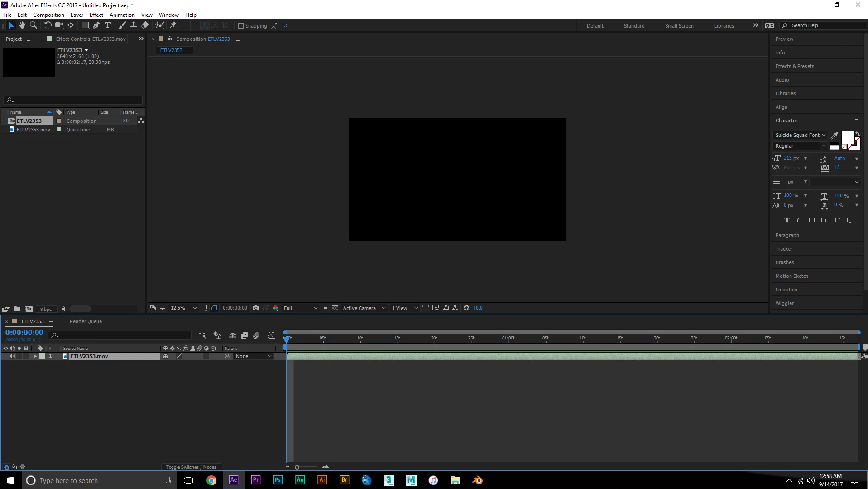Click the ETLV2353.mov layer label color
The height and width of the screenshot is (489, 868).
click(x=42, y=356)
